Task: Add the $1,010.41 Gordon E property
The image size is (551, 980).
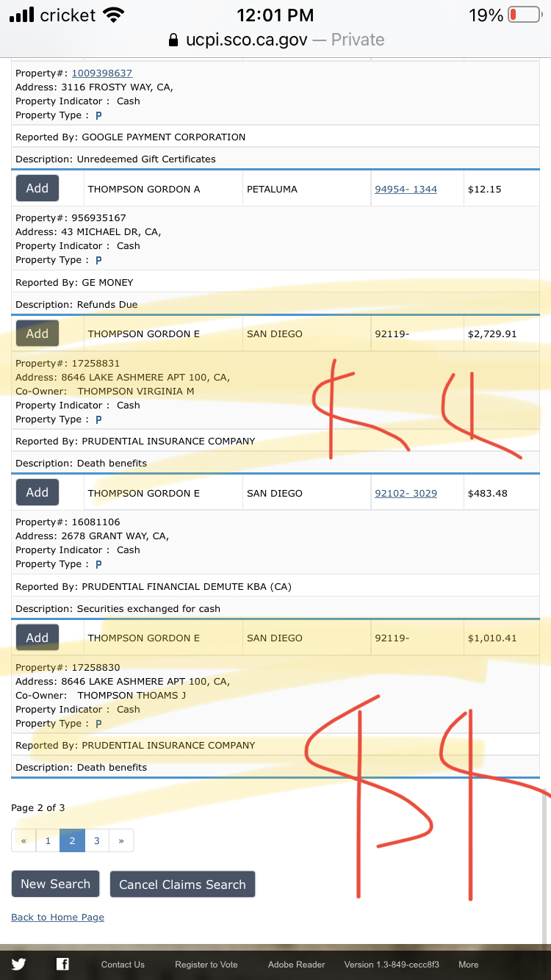Action: tap(37, 638)
